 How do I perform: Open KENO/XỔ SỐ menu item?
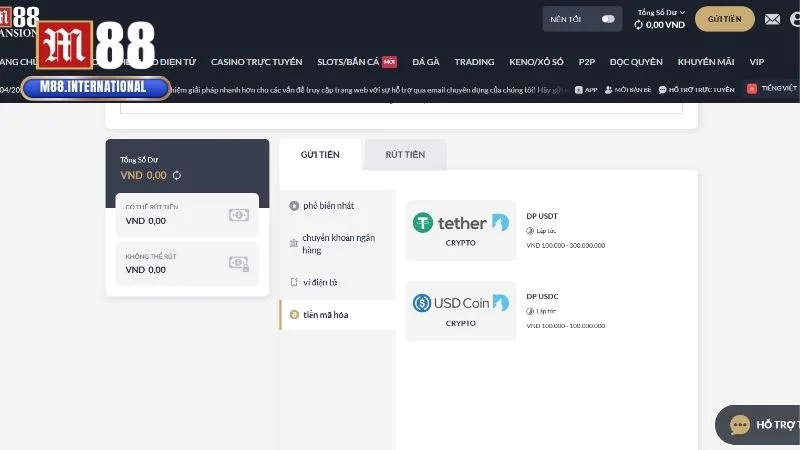(536, 62)
